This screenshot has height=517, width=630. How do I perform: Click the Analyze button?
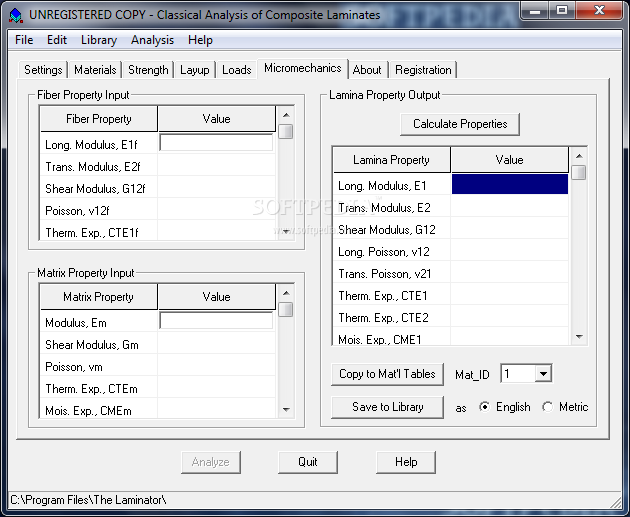pyautogui.click(x=211, y=462)
